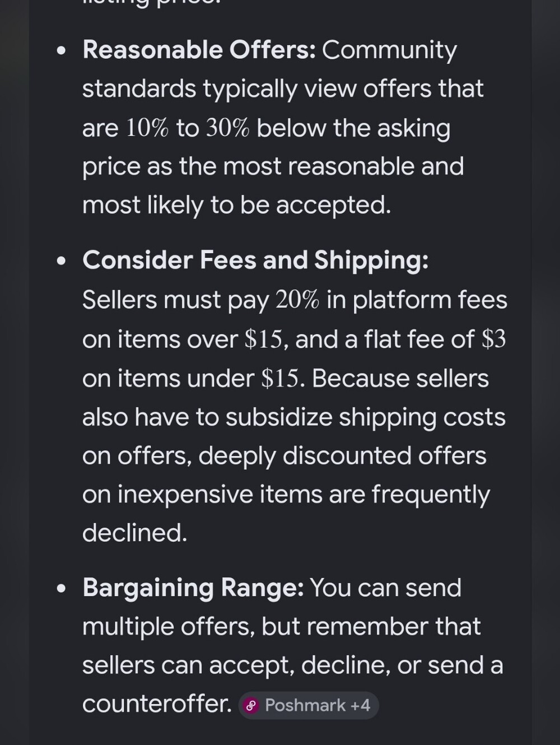Viewport: 560px width, 745px height.
Task: Select the Consider Fees and Shipping heading
Action: (x=255, y=260)
